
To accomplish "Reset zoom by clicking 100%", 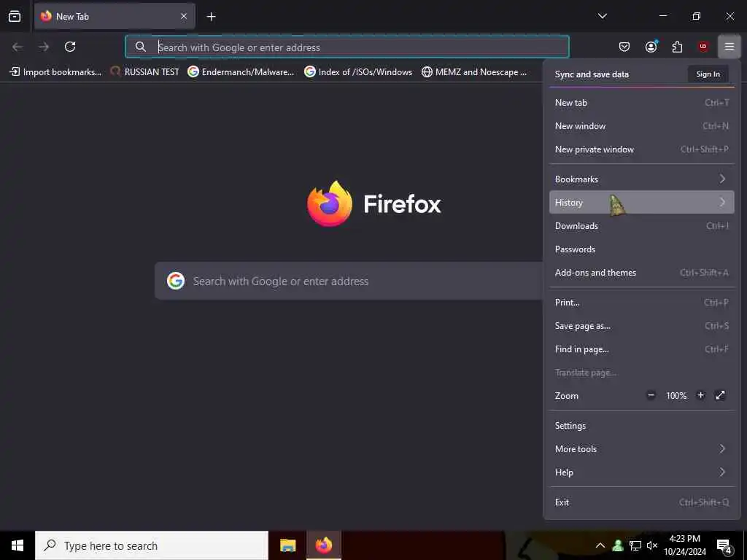I will (x=676, y=396).
